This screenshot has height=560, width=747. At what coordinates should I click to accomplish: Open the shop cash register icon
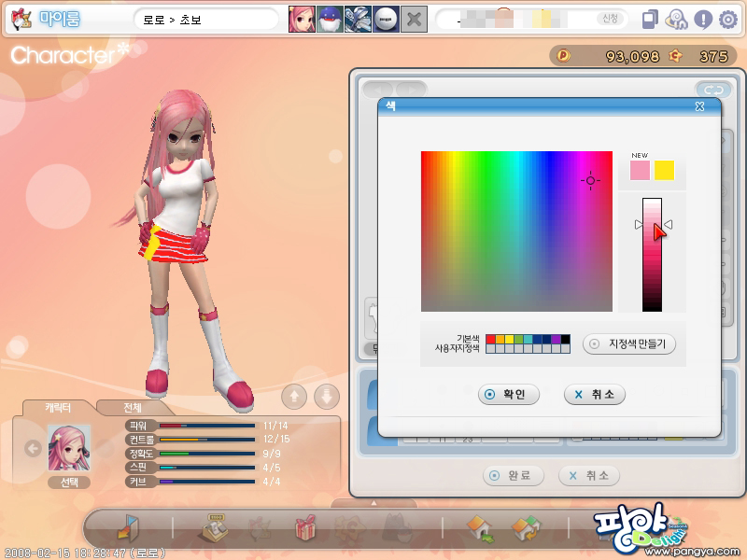pyautogui.click(x=213, y=527)
